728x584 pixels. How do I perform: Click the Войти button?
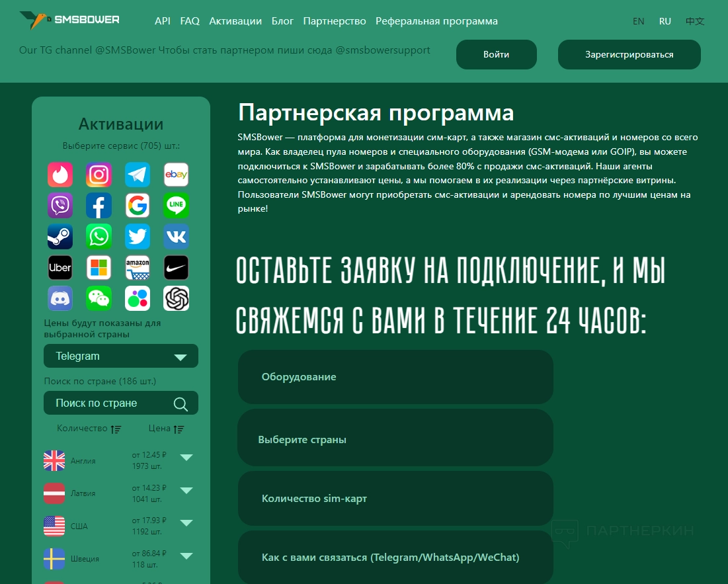click(497, 54)
